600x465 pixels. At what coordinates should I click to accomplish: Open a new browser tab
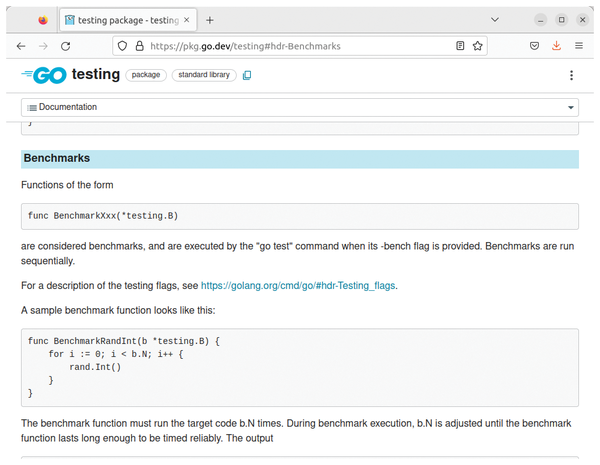point(210,20)
